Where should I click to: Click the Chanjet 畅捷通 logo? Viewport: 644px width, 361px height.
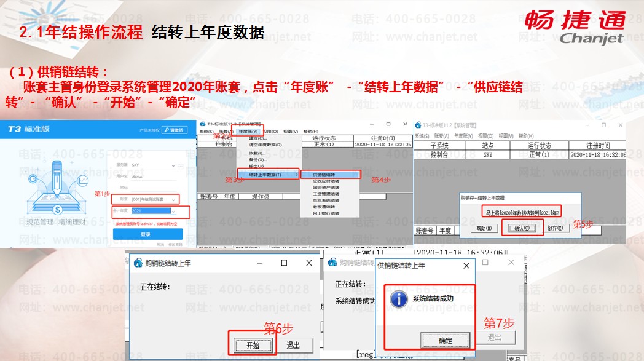coord(575,26)
